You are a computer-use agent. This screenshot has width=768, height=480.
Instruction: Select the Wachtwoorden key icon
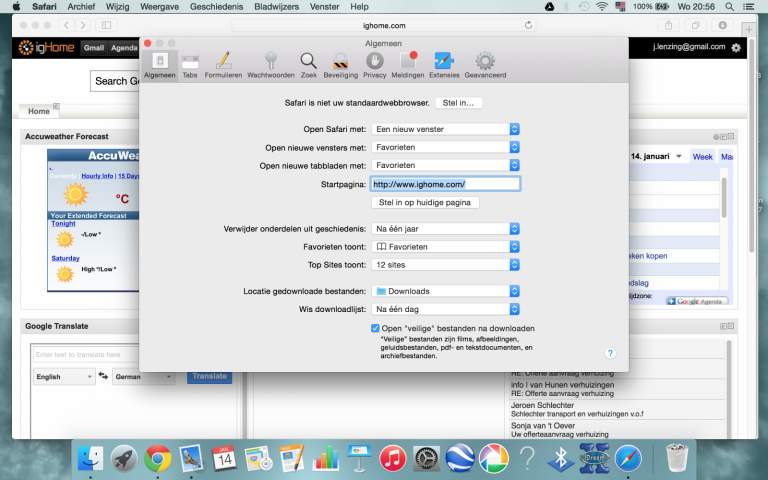tap(270, 65)
